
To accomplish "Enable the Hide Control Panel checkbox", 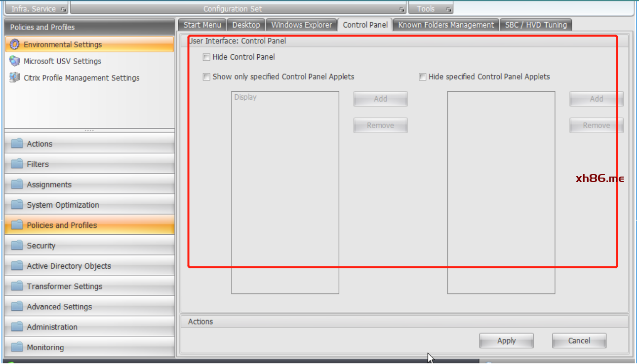I will [x=206, y=57].
